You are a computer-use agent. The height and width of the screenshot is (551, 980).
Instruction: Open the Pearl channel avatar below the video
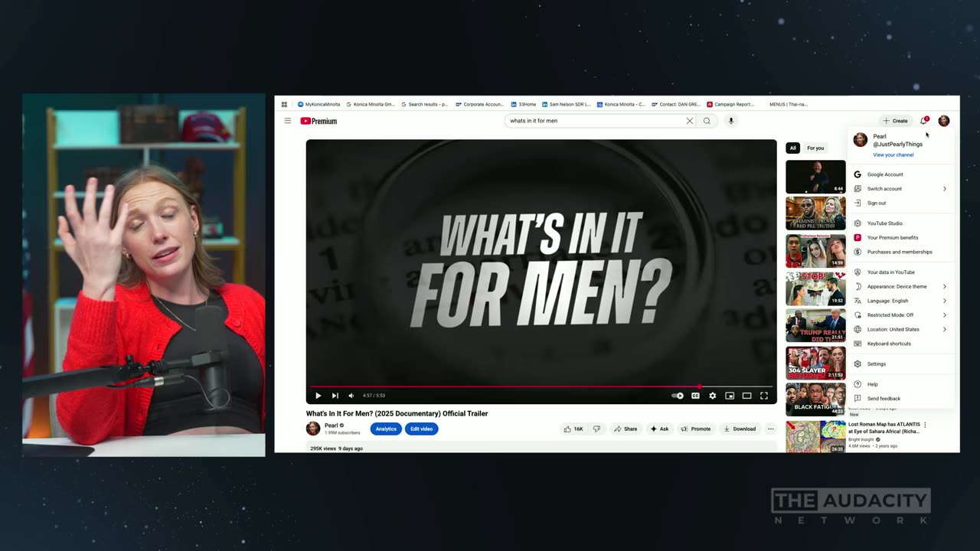point(313,429)
